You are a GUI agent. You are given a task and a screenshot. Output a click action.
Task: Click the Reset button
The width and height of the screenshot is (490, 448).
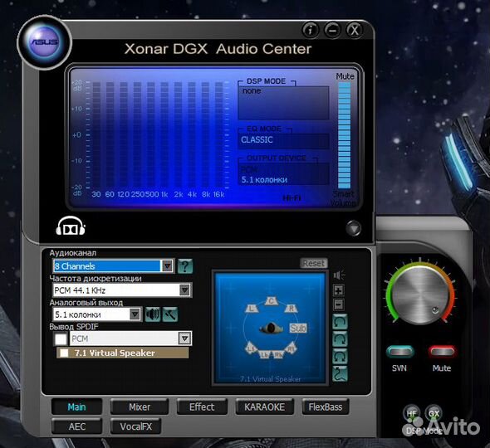pyautogui.click(x=314, y=263)
